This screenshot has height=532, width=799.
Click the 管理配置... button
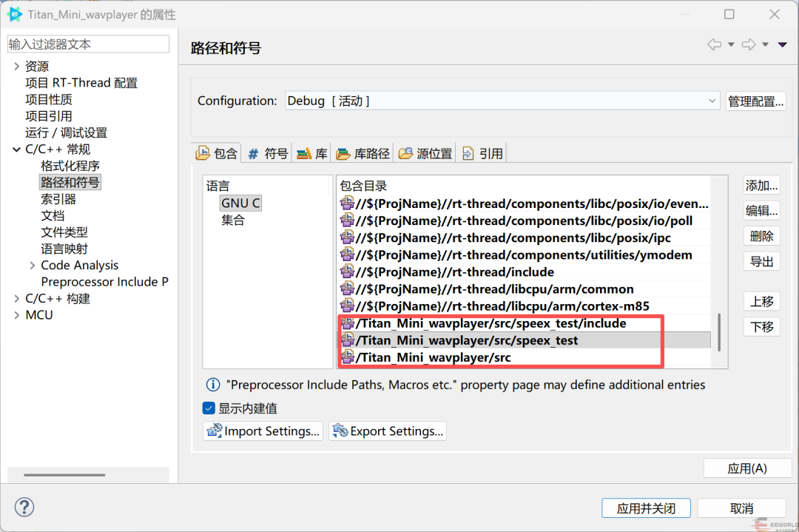755,101
